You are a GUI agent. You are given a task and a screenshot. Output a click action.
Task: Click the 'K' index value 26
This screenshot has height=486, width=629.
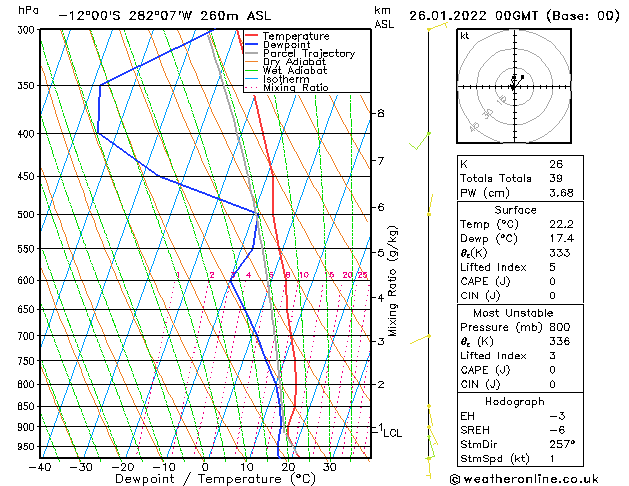click(x=556, y=164)
